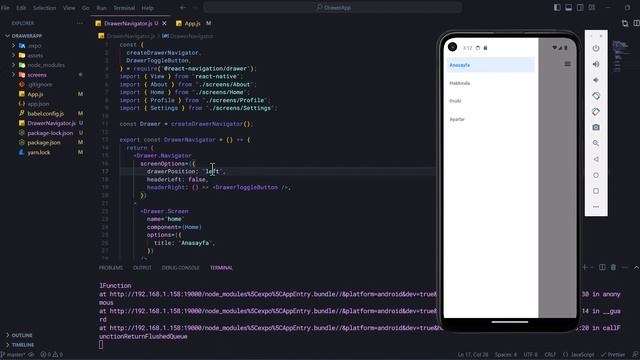The height and width of the screenshot is (360, 640).
Task: Open the View menu
Action: click(x=69, y=8)
